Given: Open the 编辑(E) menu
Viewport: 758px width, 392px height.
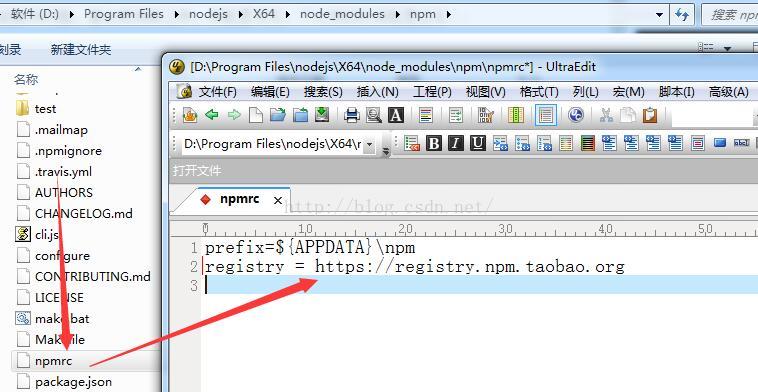Looking at the screenshot, I should [270, 91].
